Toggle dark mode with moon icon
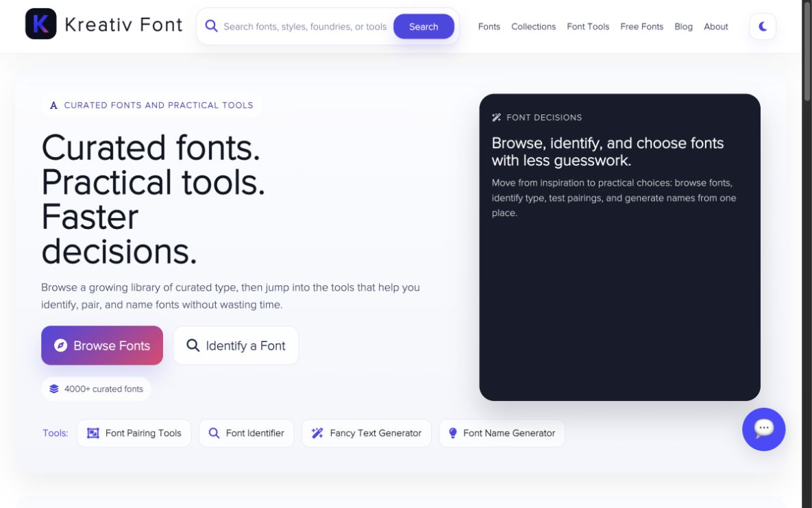This screenshot has width=812, height=508. click(763, 27)
